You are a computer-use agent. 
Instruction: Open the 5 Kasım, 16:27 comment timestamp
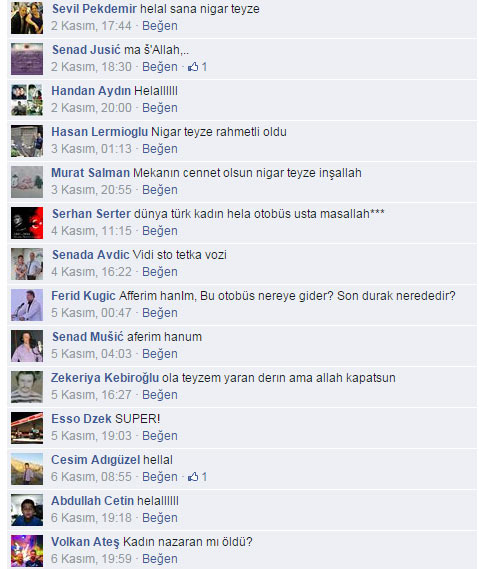pos(91,395)
